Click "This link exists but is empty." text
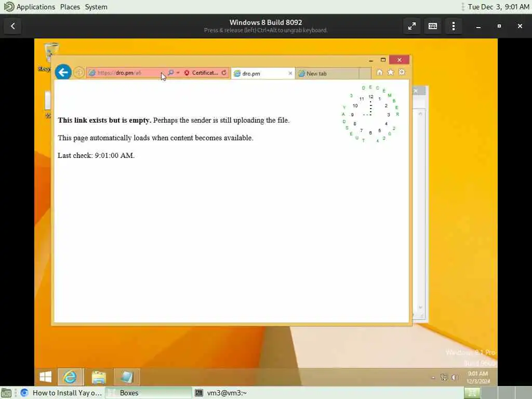The height and width of the screenshot is (399, 532). 104,120
